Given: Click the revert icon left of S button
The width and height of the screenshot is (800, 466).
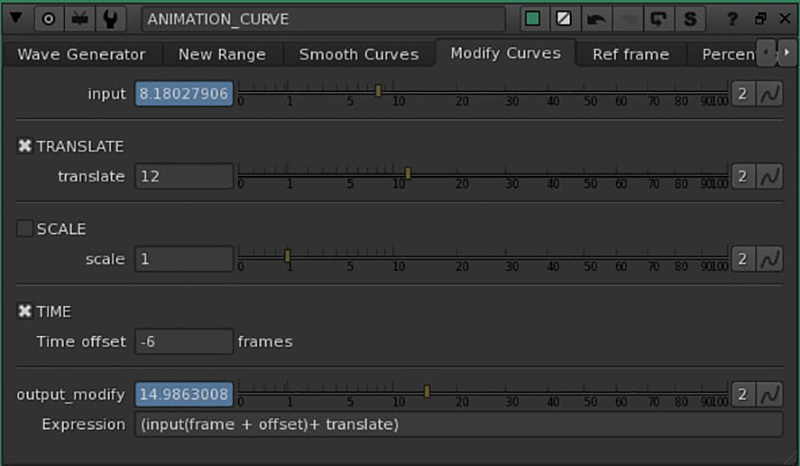Looking at the screenshot, I should point(659,19).
